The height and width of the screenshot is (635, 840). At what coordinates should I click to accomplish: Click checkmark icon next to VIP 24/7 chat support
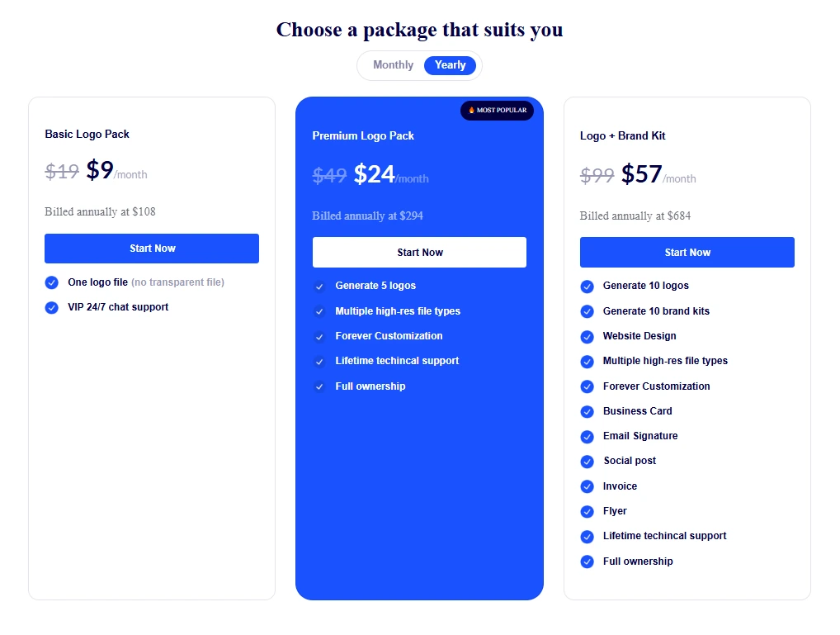coord(52,307)
